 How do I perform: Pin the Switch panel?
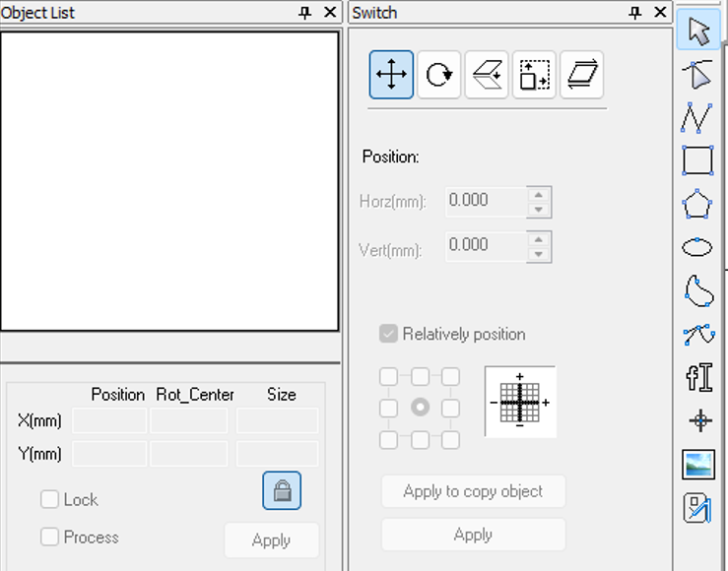coord(635,13)
